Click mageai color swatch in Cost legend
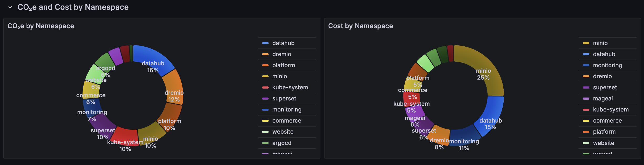644x165 pixels. click(586, 98)
